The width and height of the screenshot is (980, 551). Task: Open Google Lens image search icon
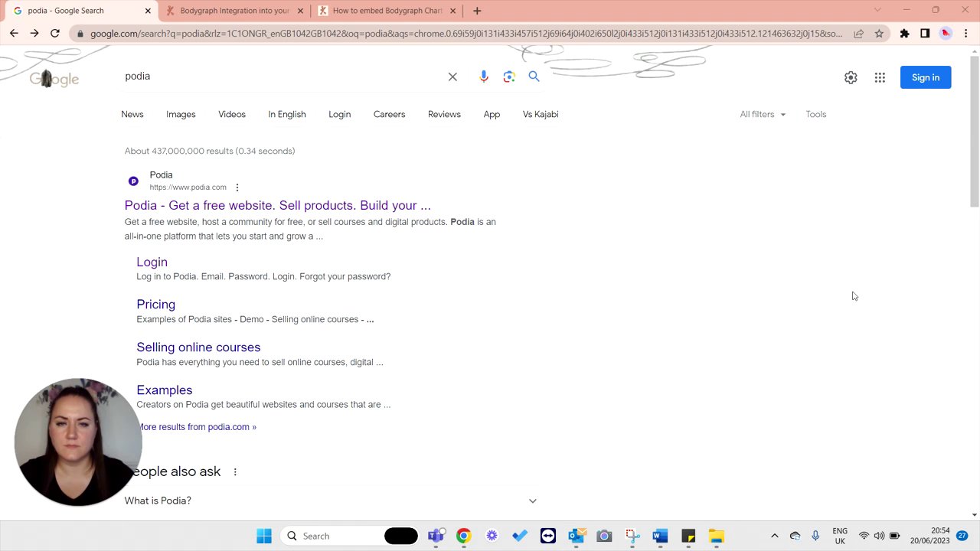pos(509,77)
